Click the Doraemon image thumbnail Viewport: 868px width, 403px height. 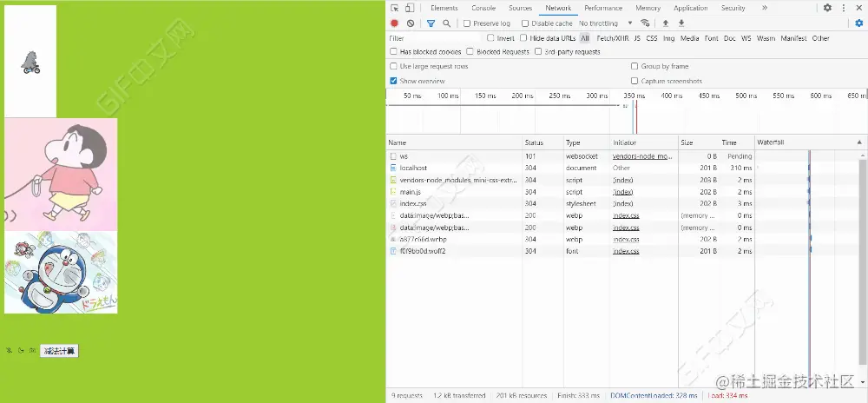[61, 272]
